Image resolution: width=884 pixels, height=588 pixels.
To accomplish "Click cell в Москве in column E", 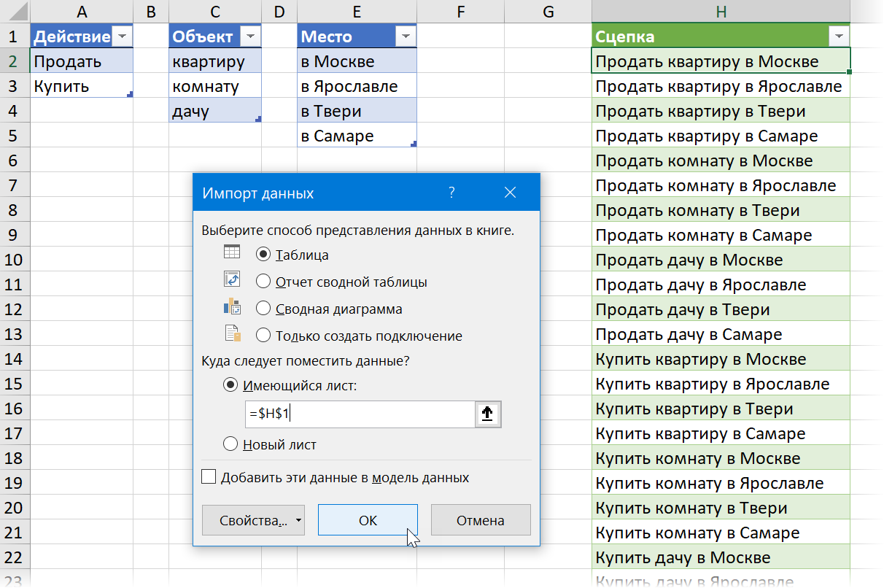I will [357, 61].
